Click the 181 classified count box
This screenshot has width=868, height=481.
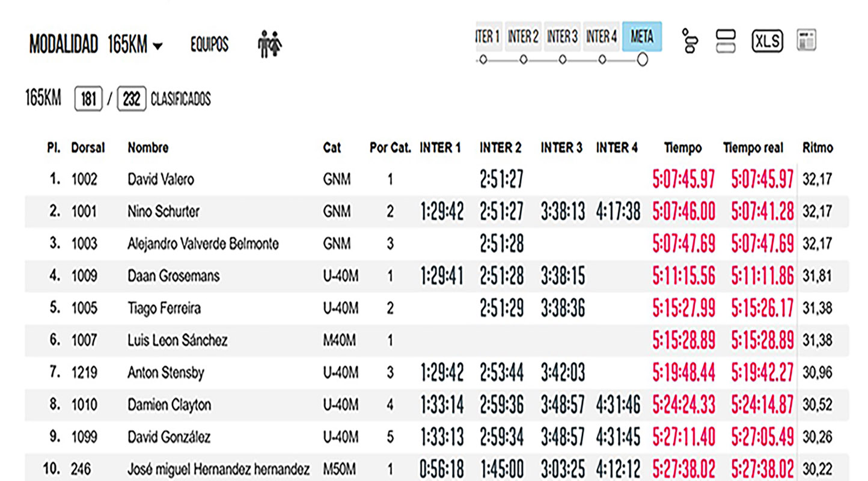tap(88, 99)
